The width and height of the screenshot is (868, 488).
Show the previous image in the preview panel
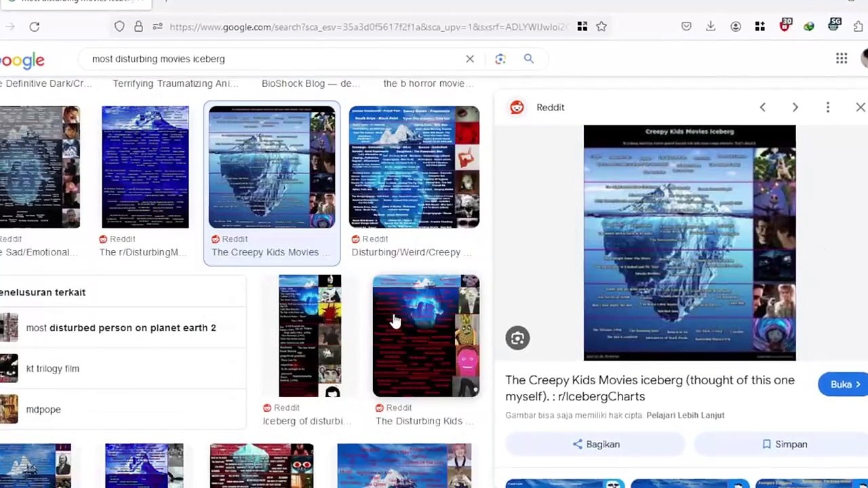point(762,107)
